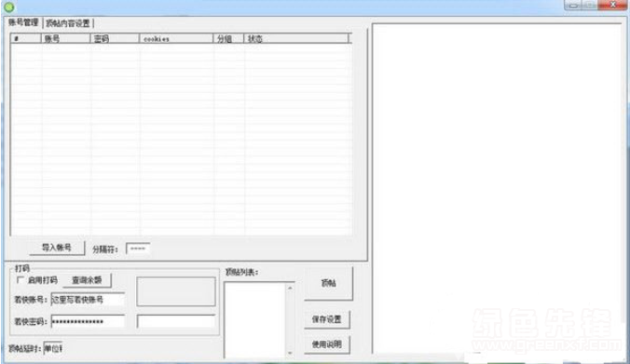Click the 导入账号 button

[x=57, y=248]
